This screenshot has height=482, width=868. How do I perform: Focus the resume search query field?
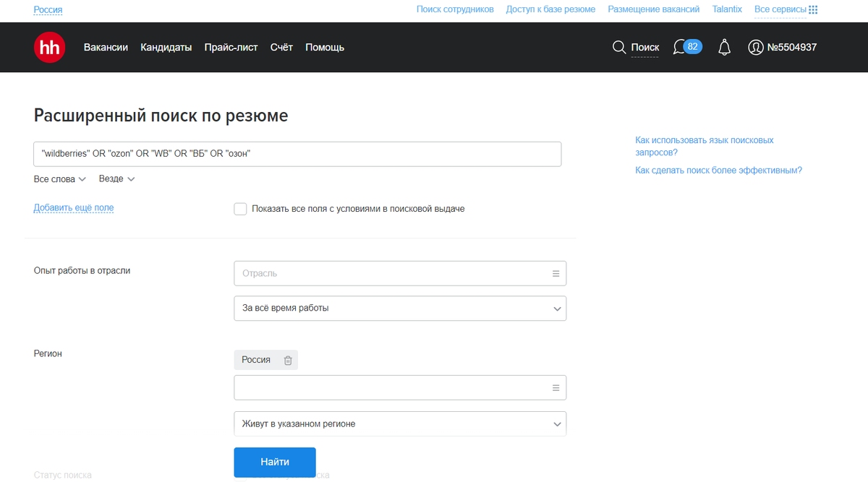pyautogui.click(x=297, y=154)
